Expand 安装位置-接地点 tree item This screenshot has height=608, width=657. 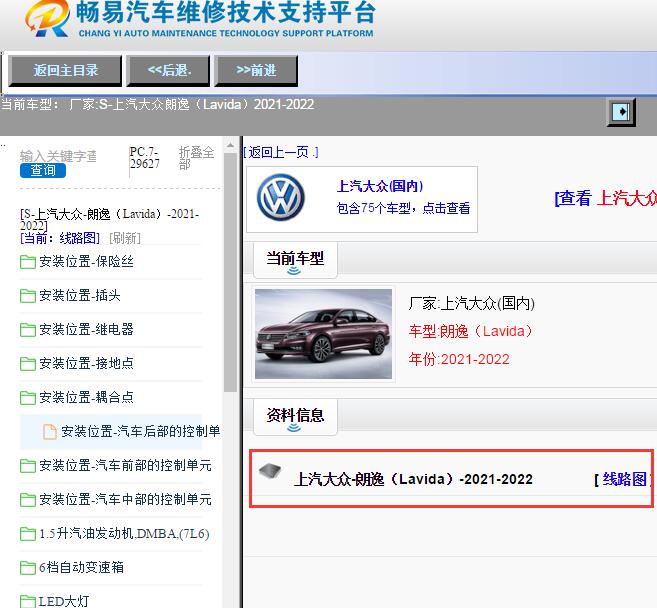point(86,363)
